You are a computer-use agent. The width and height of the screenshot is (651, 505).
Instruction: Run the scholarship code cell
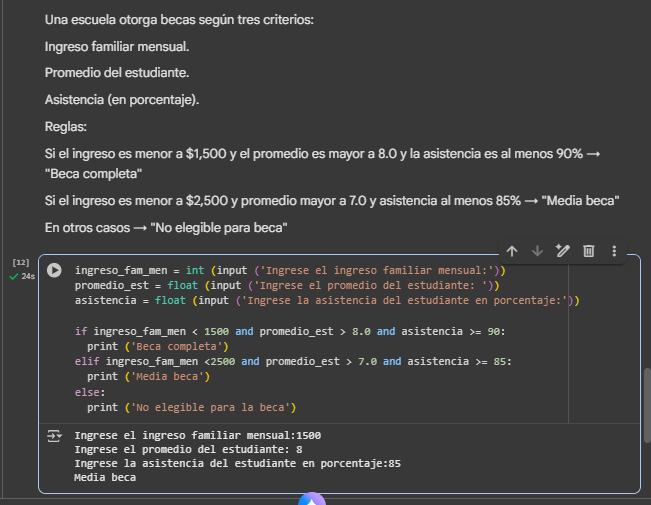54,271
